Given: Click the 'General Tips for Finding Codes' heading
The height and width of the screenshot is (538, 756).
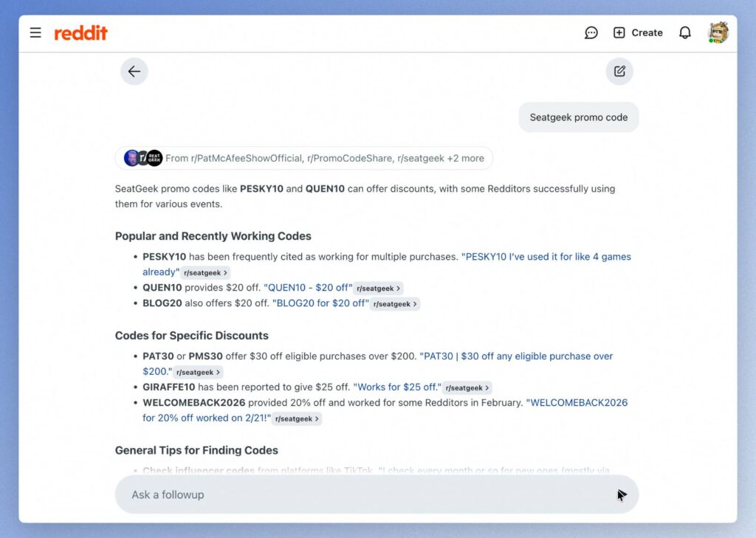Looking at the screenshot, I should point(196,450).
